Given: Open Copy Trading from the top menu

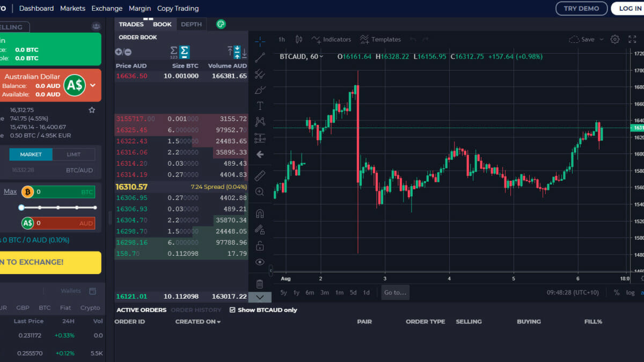Looking at the screenshot, I should 178,9.
